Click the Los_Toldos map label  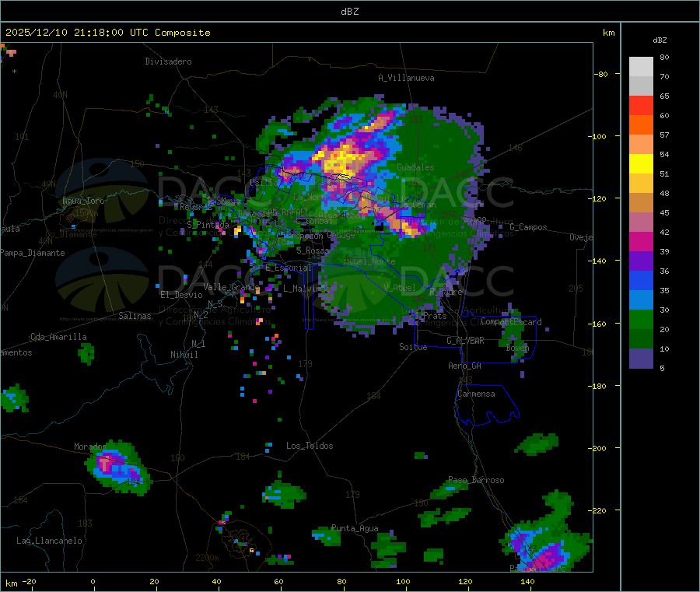tap(310, 446)
